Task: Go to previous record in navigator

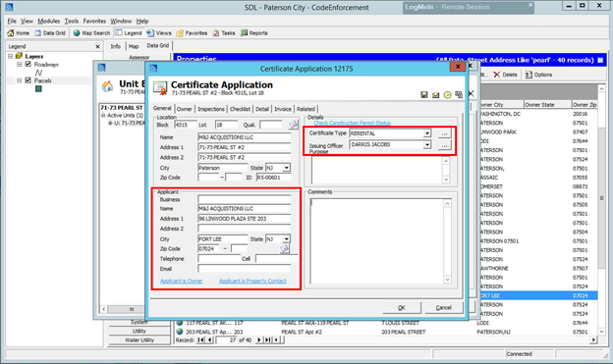Action: pyautogui.click(x=210, y=339)
